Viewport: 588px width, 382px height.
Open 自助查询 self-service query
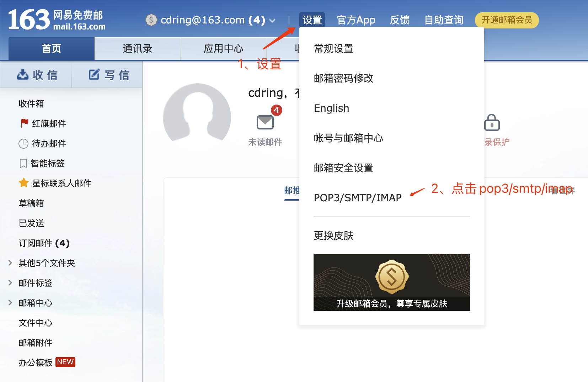point(444,20)
